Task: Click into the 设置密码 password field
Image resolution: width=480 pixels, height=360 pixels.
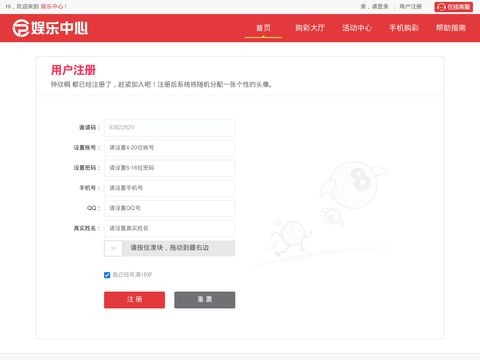Action: point(170,168)
